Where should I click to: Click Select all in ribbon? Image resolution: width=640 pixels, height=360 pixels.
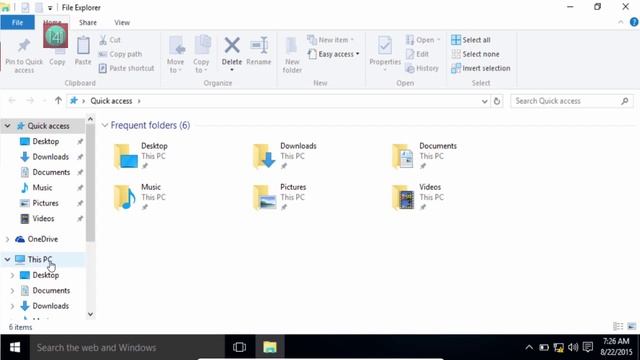coord(471,40)
